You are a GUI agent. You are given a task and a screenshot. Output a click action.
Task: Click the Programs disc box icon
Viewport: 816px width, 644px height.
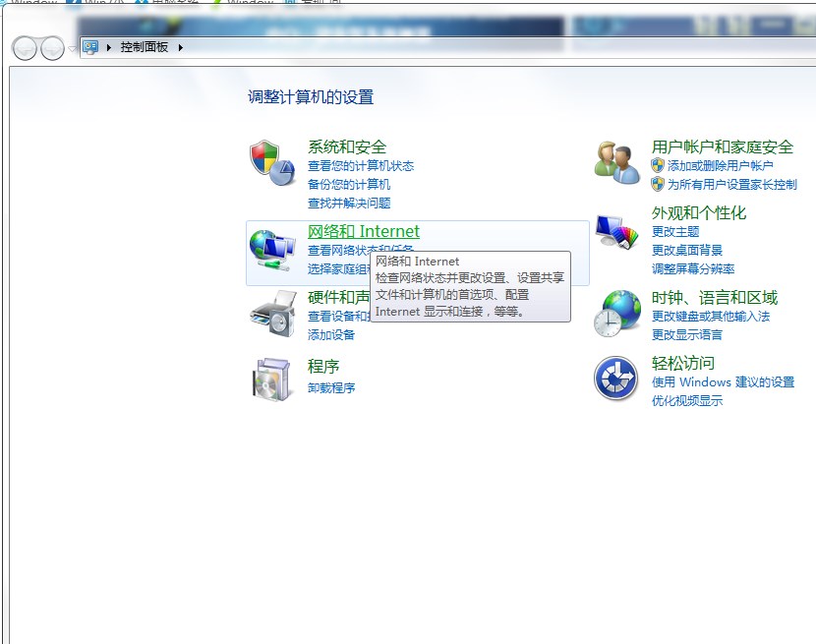tap(271, 379)
